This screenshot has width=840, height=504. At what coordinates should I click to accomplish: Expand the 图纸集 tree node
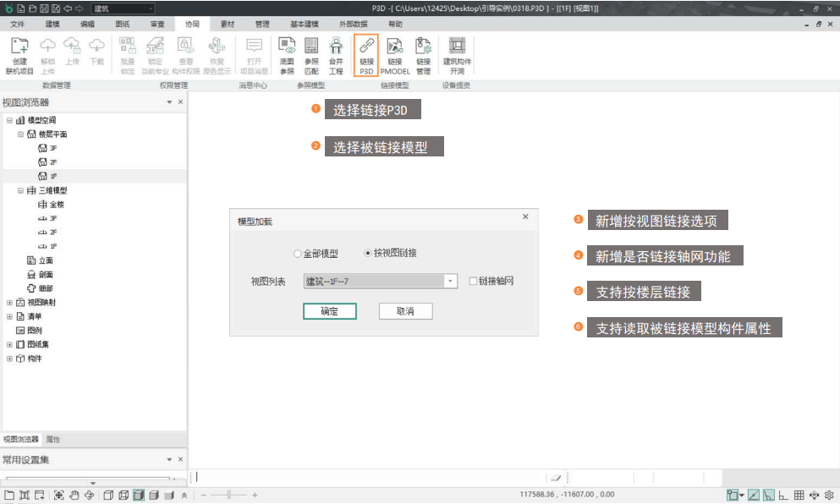[10, 345]
